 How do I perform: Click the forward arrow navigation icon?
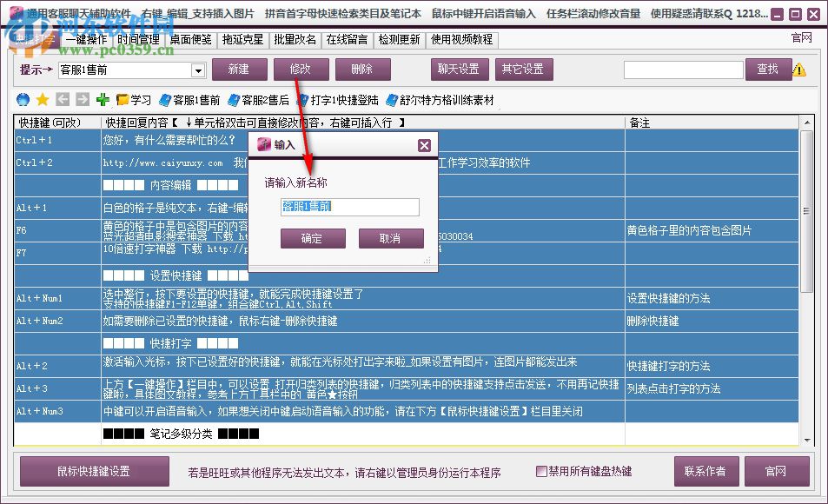pos(81,99)
